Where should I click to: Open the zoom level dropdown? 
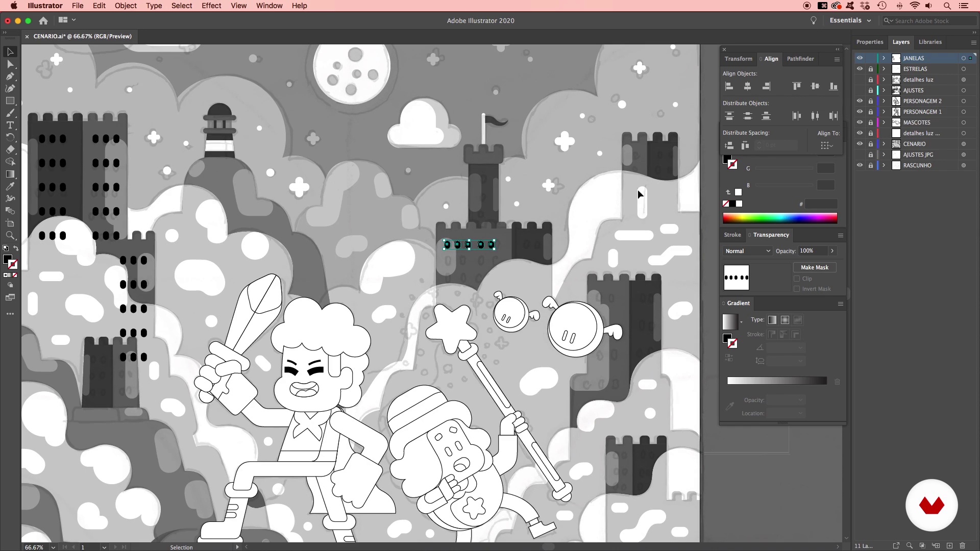point(53,547)
